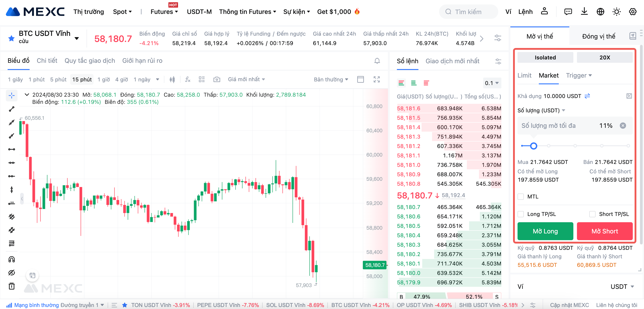The width and height of the screenshot is (644, 309).
Task: Open the language globe icon
Action: (600, 11)
